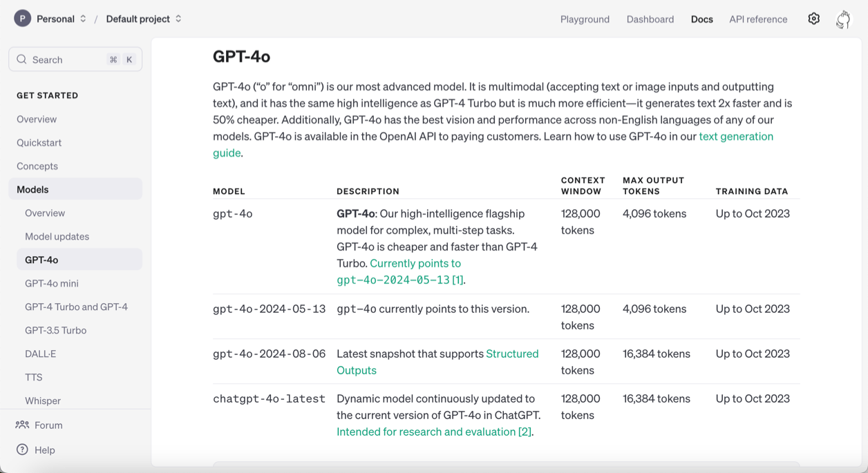
Task: Click the purple Personal organization avatar
Action: [23, 19]
